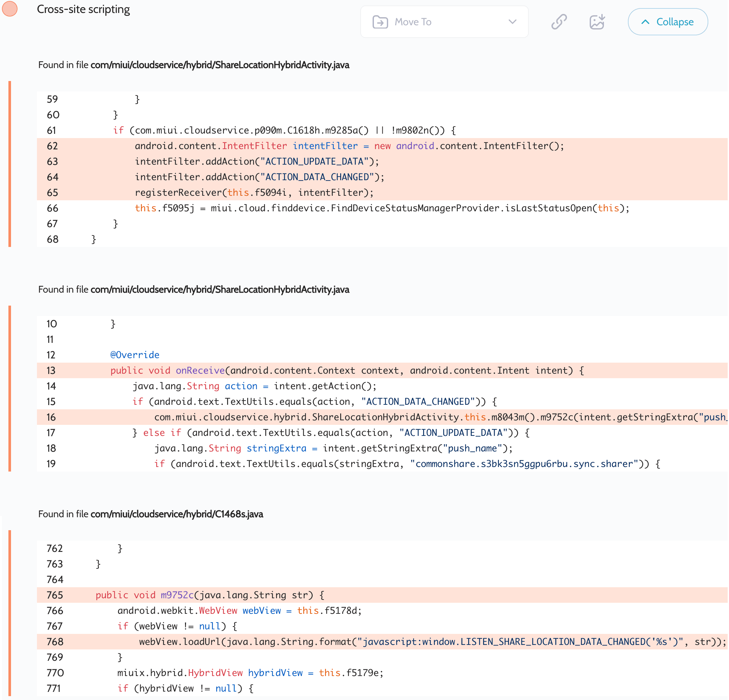729x700 pixels.
Task: Click the Move To chevron arrow
Action: coord(512,22)
